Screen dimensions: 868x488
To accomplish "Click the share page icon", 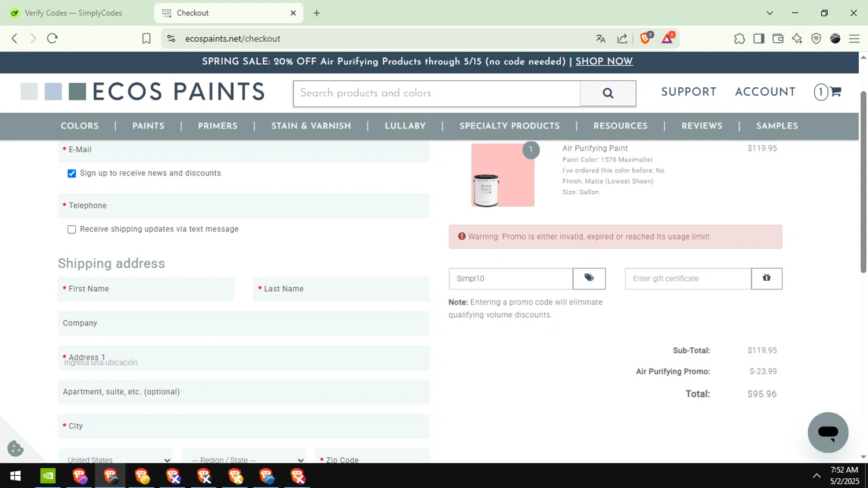I will [x=623, y=38].
